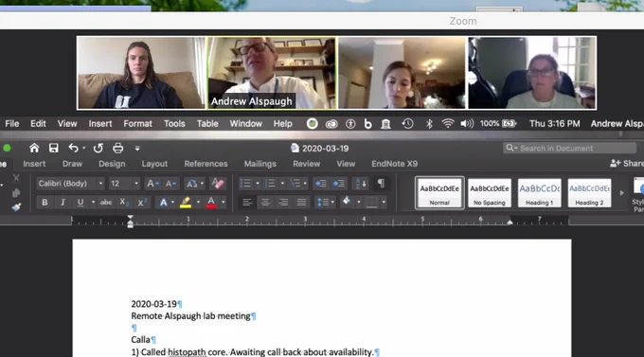Align text right
Viewport: 644px width, 357px height.
pyautogui.click(x=283, y=202)
